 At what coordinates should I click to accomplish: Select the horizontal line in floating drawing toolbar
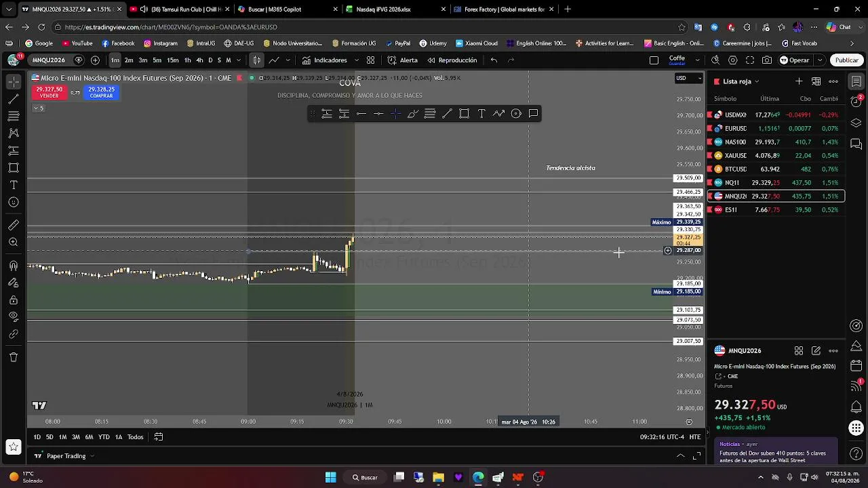click(x=361, y=114)
